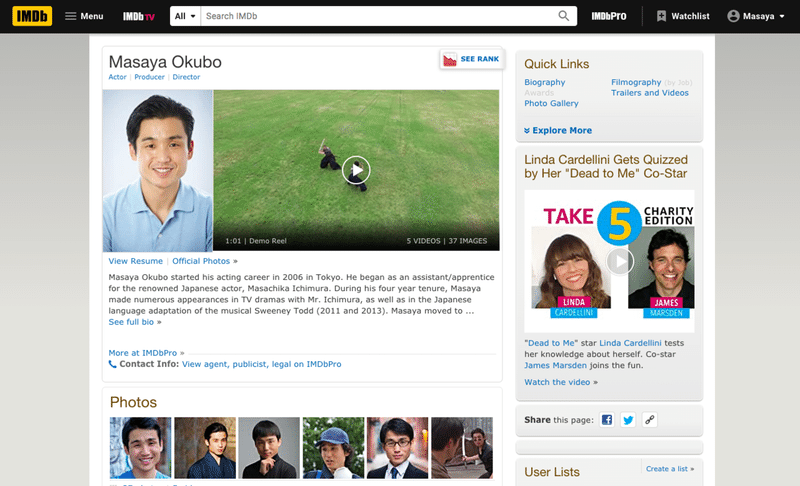Click Create a list link
The width and height of the screenshot is (800, 486).
pos(667,469)
